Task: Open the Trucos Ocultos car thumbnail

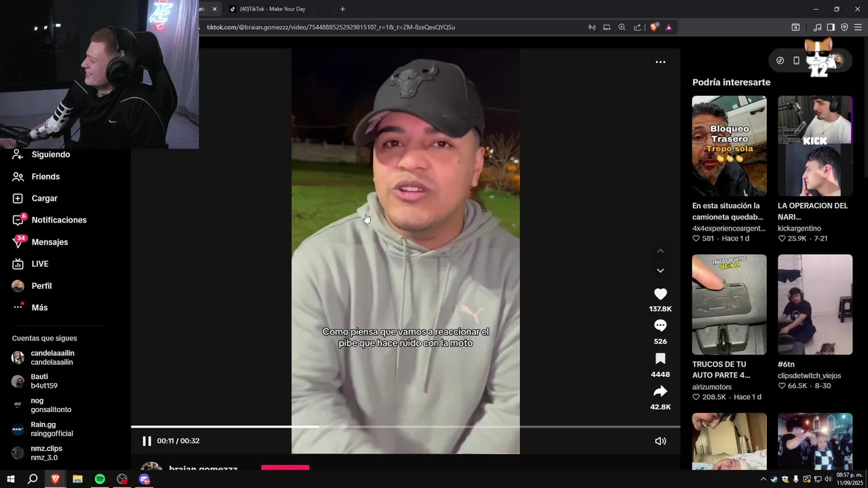Action: (729, 304)
